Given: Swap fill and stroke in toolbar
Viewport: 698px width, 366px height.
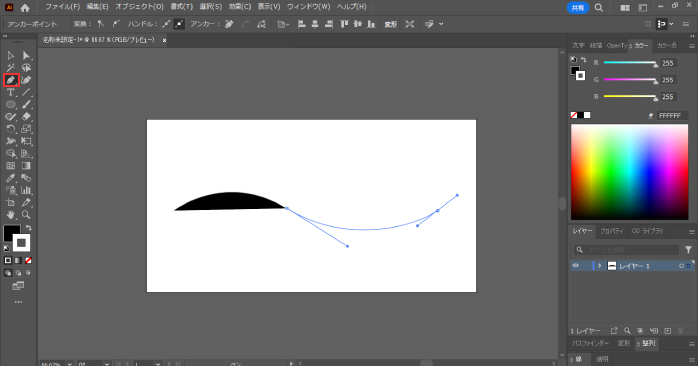Looking at the screenshot, I should click(28, 228).
